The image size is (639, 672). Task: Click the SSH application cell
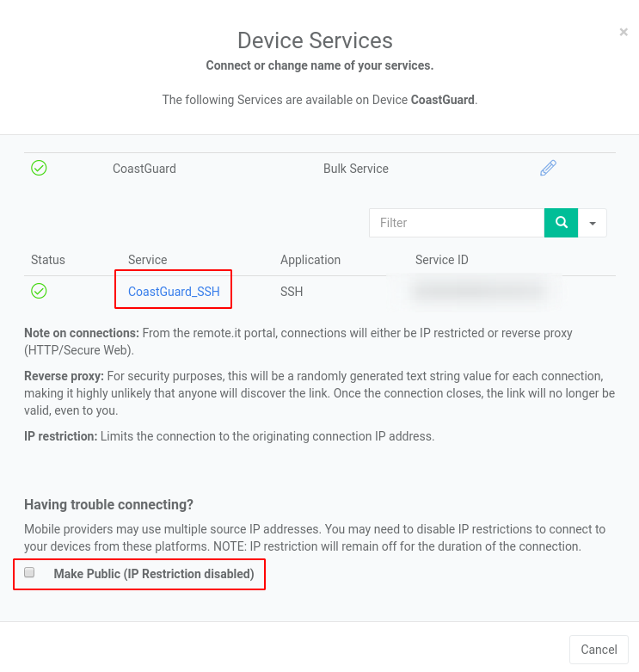click(292, 292)
